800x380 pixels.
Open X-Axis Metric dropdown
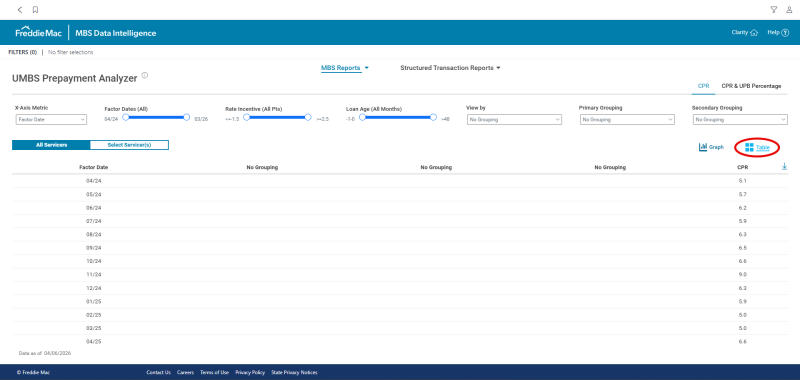coord(51,119)
